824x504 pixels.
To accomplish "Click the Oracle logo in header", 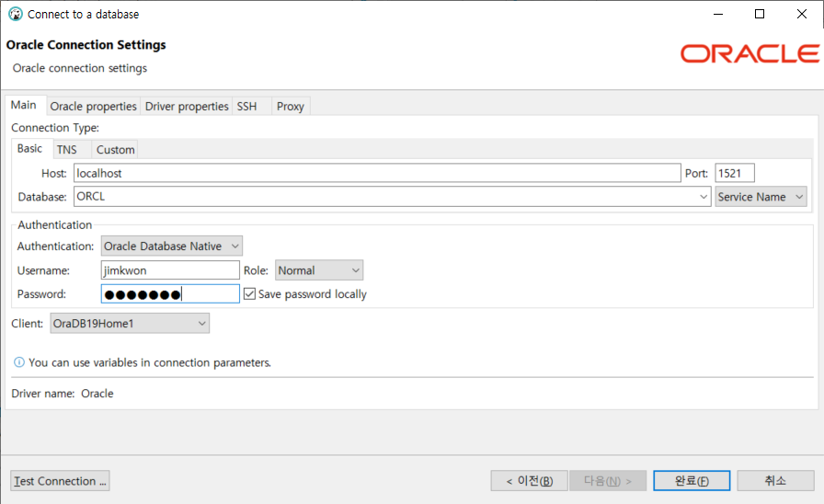I will pos(750,53).
